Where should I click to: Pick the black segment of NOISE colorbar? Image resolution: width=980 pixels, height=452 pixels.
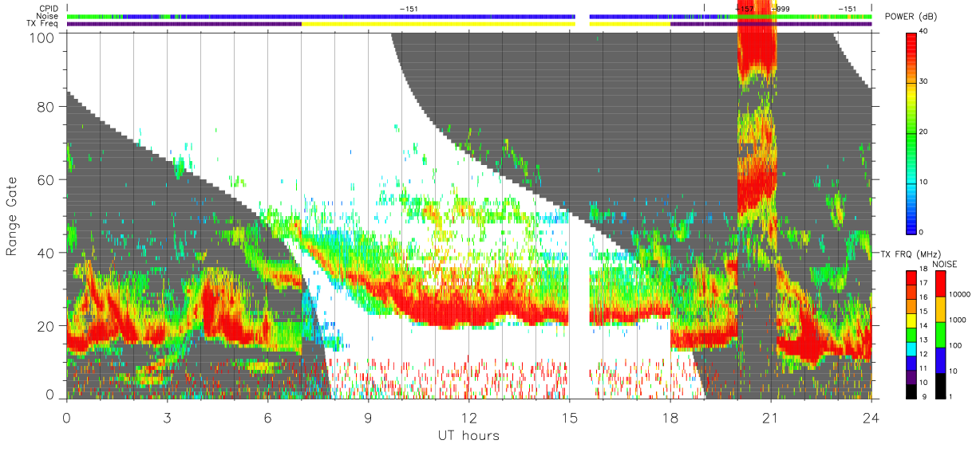[x=941, y=386]
